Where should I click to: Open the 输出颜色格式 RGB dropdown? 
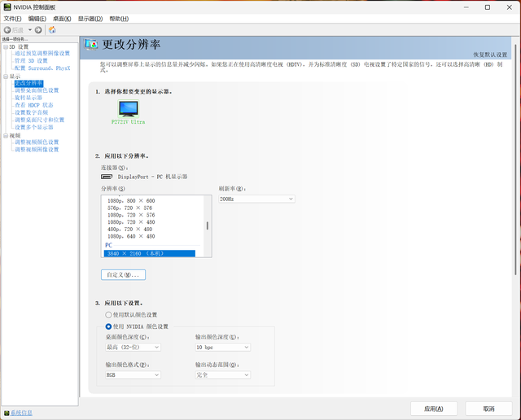pos(133,374)
